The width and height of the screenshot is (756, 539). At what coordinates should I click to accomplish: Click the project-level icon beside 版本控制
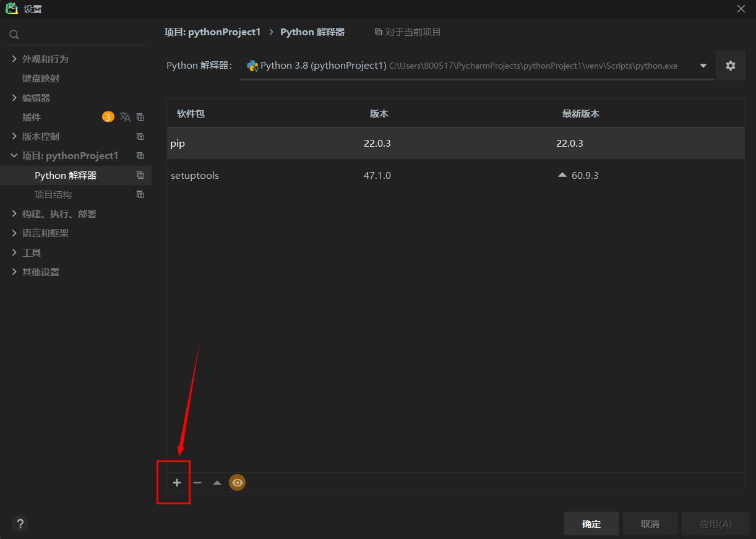[x=140, y=136]
